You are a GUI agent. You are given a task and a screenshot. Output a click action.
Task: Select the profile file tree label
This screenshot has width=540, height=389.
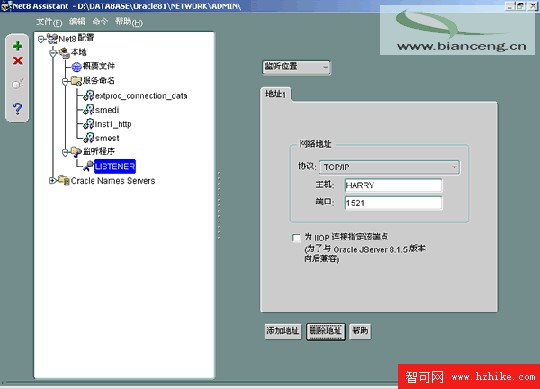[x=99, y=66]
